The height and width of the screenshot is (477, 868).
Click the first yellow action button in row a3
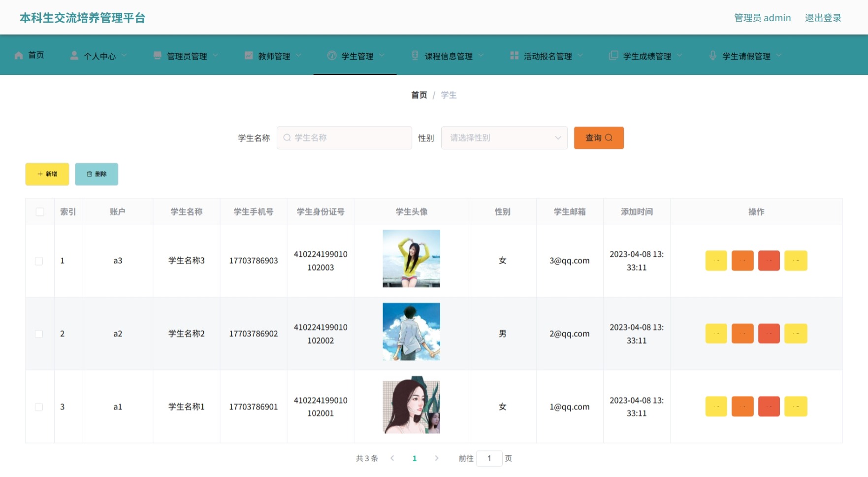tap(716, 261)
